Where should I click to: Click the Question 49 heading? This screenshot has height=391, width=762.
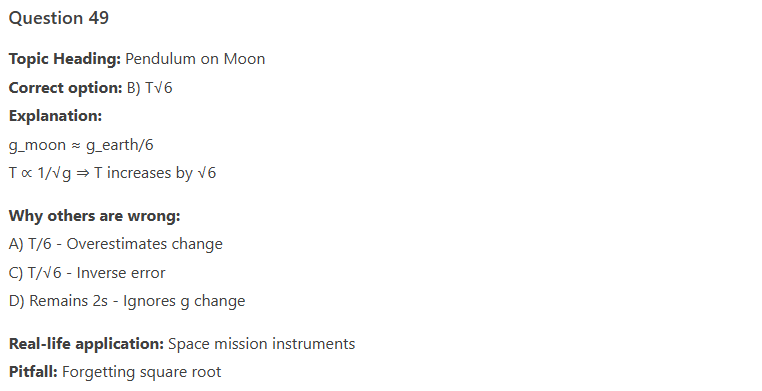click(x=59, y=18)
